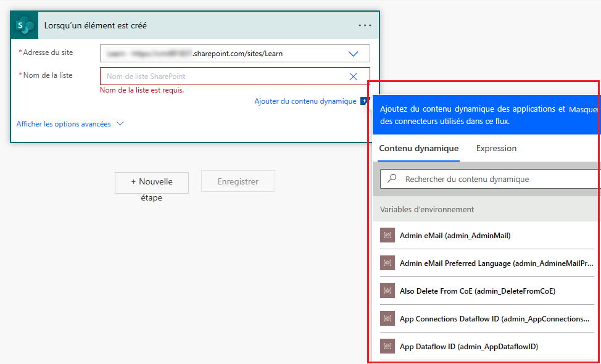Click the Ajouter du contenu dynamique link

(x=306, y=101)
